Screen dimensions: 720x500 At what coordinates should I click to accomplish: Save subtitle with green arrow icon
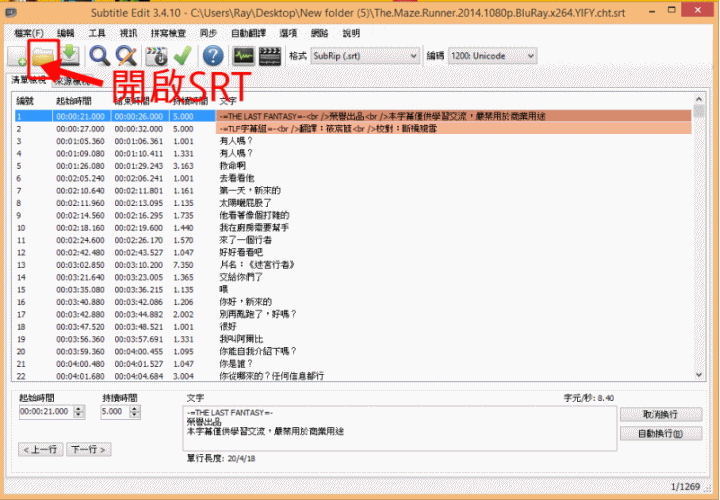point(70,56)
